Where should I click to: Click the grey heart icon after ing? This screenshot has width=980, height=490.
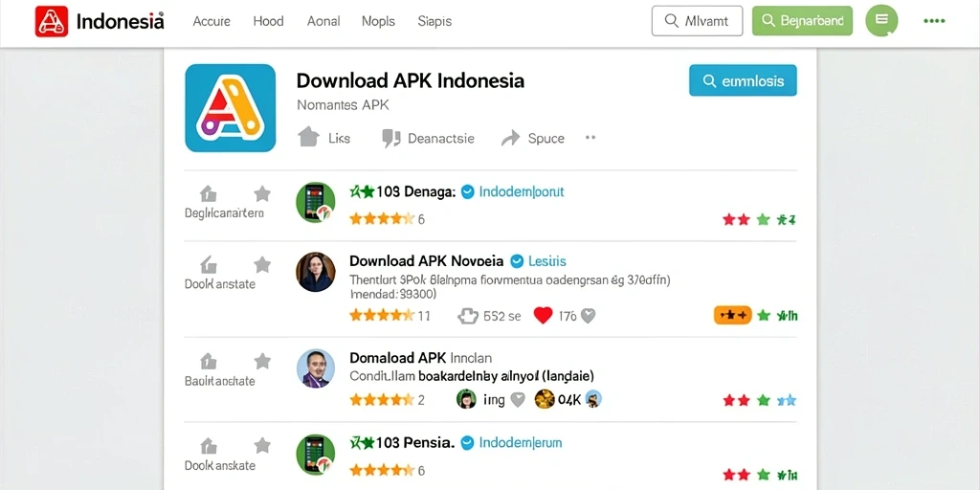point(518,399)
